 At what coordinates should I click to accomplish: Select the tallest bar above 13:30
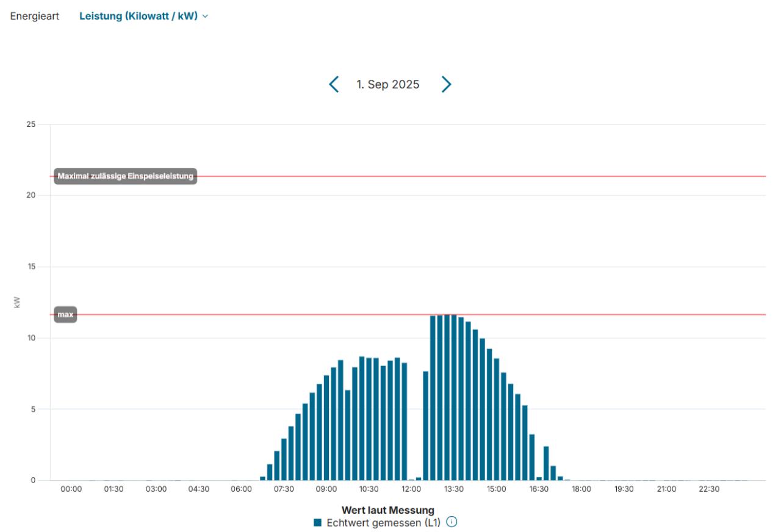(453, 397)
